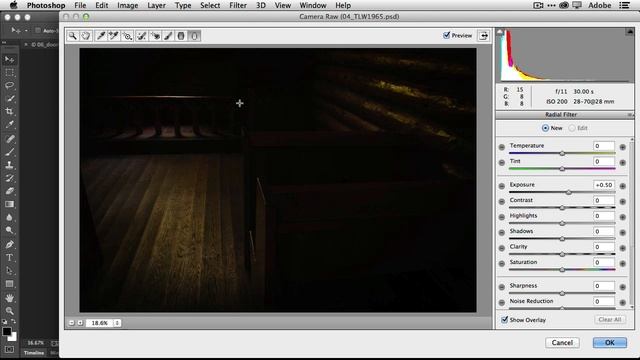Click the OK button
Image resolution: width=640 pixels, height=360 pixels.
click(x=609, y=342)
